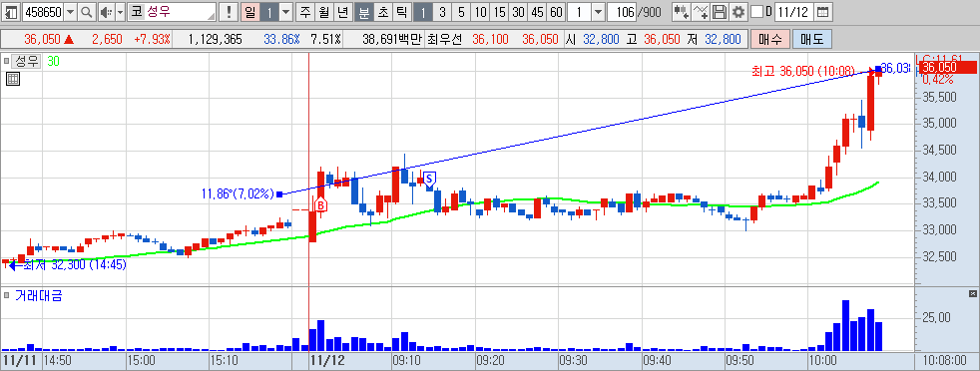Click the 매도 sell button
980x371 pixels.
tap(812, 39)
